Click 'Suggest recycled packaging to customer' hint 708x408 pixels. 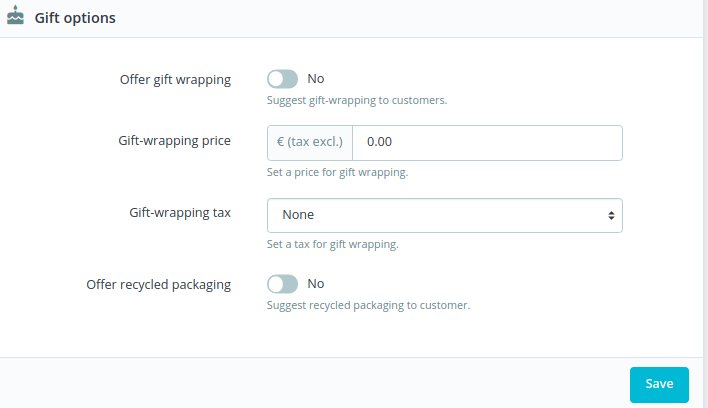(368, 306)
